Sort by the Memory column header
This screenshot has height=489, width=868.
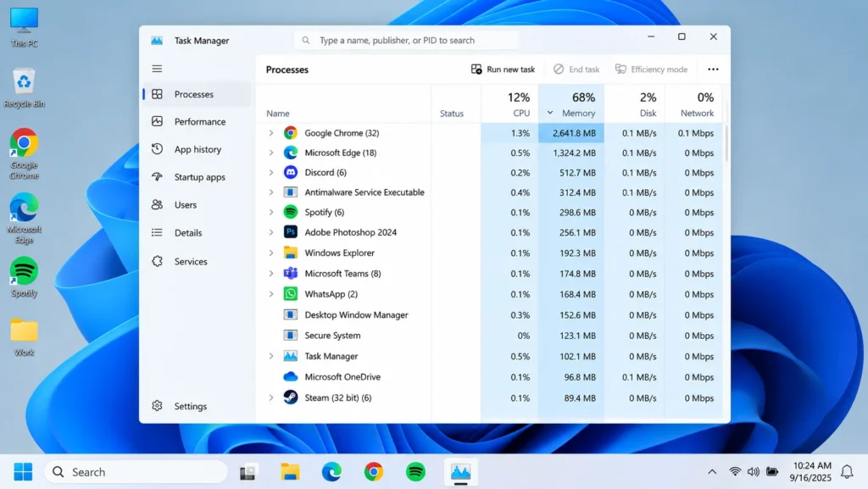tap(571, 104)
